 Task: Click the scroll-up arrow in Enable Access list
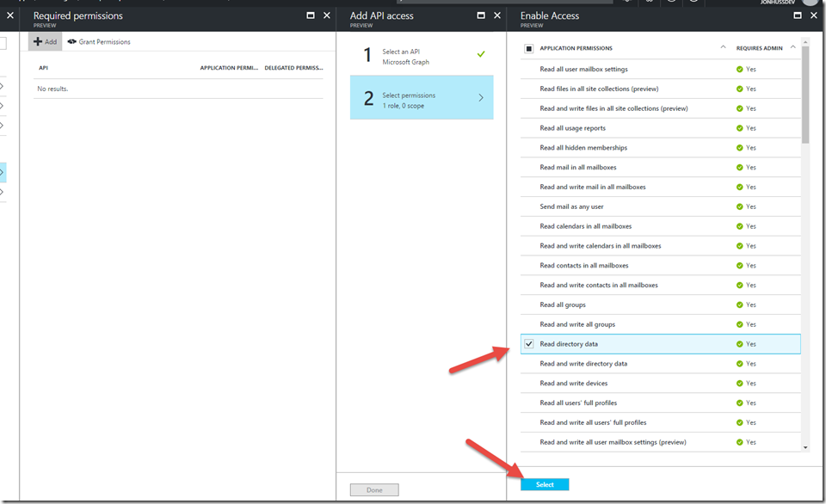(x=805, y=40)
